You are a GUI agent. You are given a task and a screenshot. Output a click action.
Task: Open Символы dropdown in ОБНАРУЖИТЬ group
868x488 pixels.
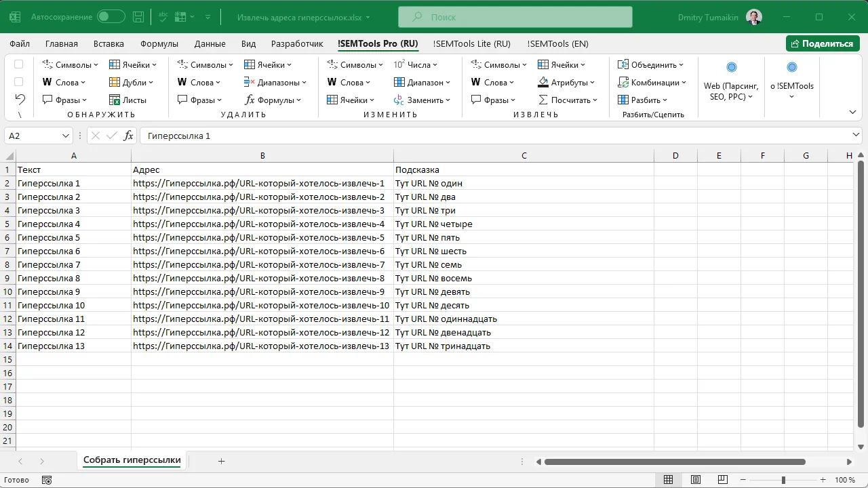pos(70,65)
